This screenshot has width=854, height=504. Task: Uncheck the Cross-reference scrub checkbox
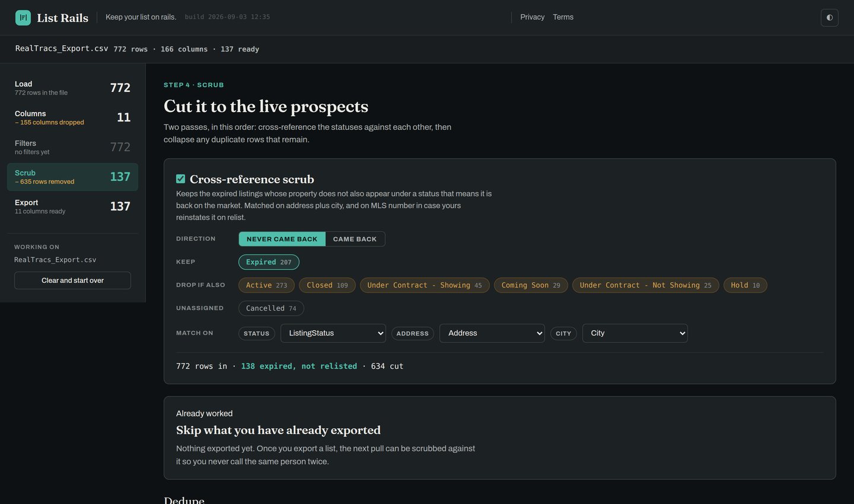point(181,179)
